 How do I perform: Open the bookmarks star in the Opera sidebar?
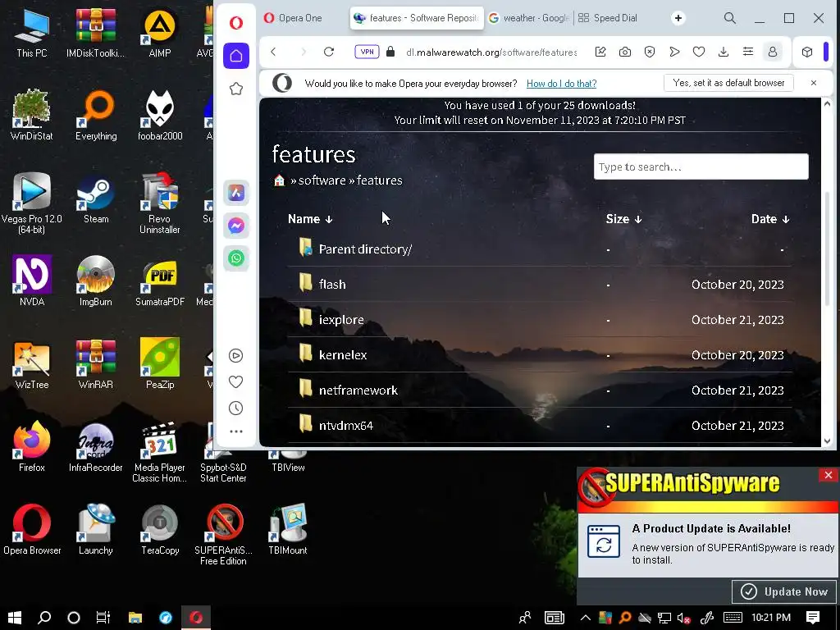pyautogui.click(x=236, y=89)
